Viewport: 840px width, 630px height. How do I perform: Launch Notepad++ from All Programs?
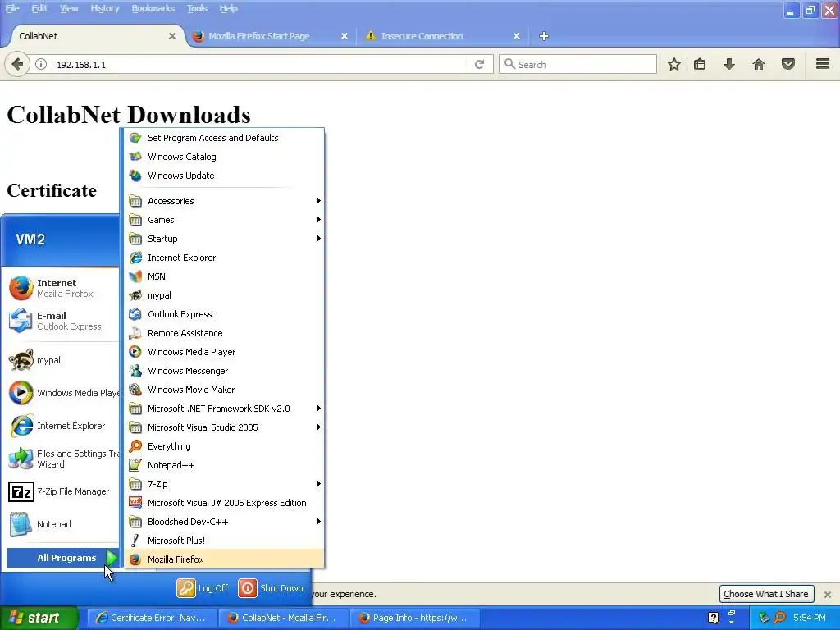click(x=224, y=465)
